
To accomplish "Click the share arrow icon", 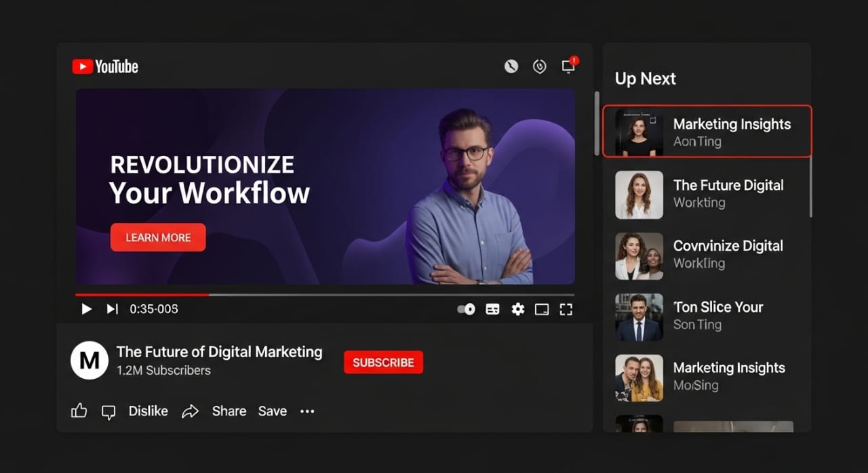I will point(190,411).
